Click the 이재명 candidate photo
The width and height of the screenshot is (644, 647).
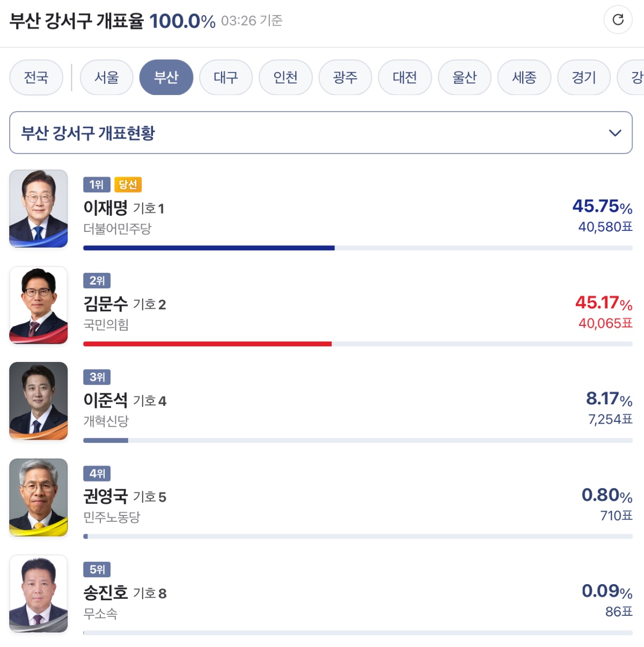coord(39,209)
